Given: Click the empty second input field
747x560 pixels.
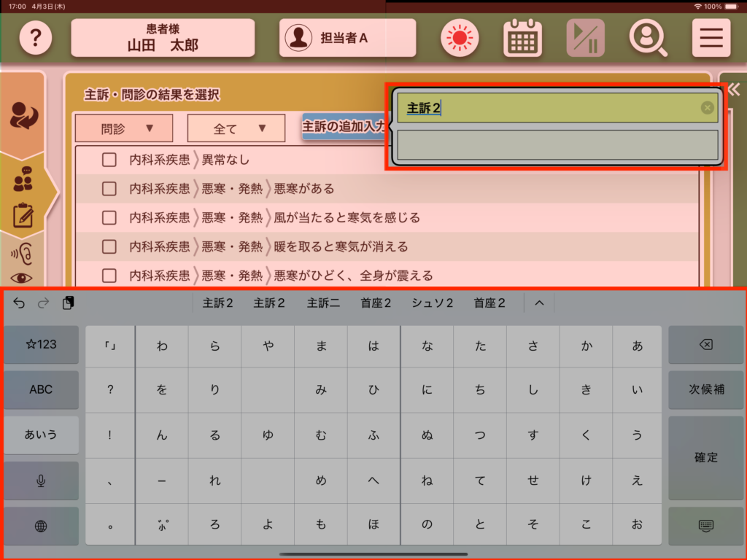Looking at the screenshot, I should click(x=557, y=145).
